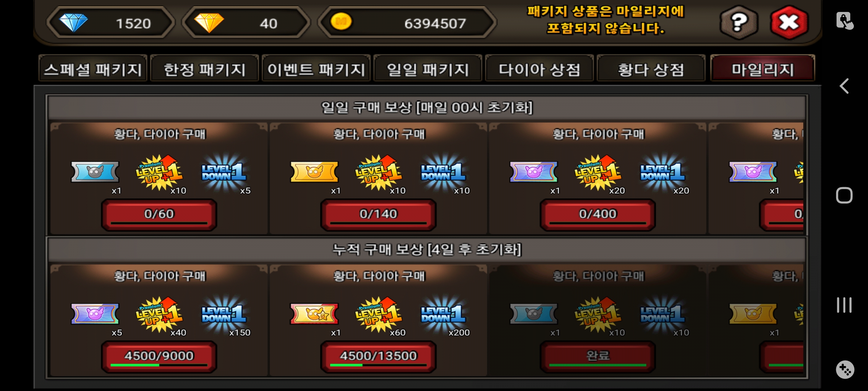This screenshot has width=868, height=391.
Task: Open the question mark help button
Action: (x=739, y=22)
